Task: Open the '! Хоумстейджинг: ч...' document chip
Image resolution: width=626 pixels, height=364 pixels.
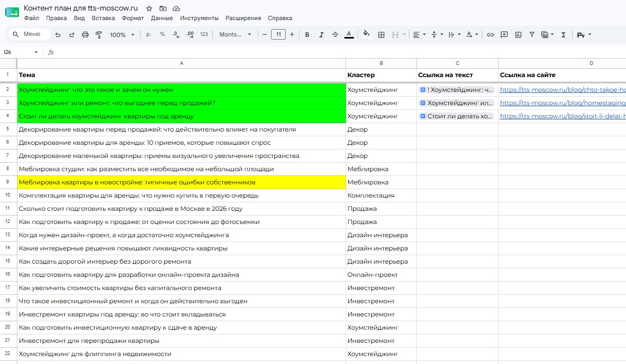Action: (457, 90)
